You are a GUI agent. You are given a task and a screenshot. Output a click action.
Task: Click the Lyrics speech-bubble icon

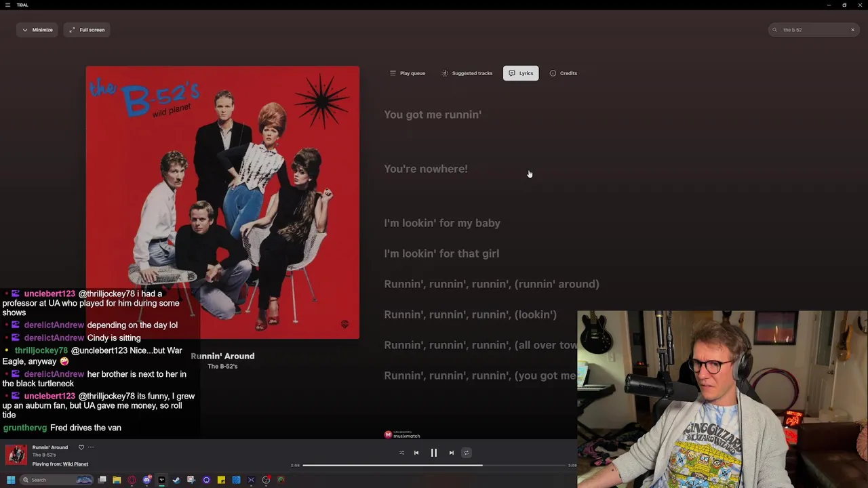pos(512,73)
